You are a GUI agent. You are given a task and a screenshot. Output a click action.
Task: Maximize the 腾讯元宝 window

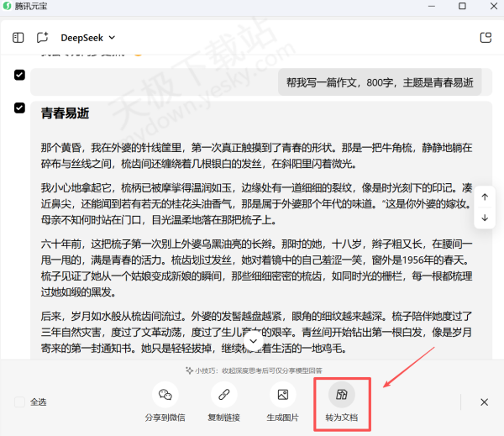point(462,7)
